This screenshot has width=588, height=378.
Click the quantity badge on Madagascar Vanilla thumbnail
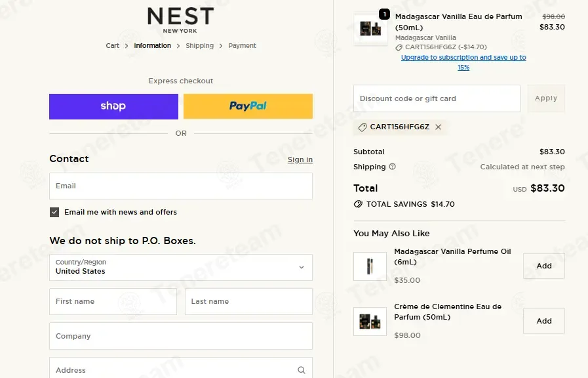click(x=384, y=14)
